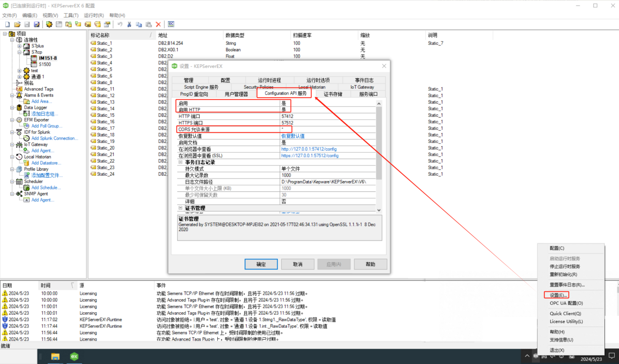Viewport: 619px width, 364px height.
Task: Copy the selection via the toolbar copy icon
Action: 139,24
